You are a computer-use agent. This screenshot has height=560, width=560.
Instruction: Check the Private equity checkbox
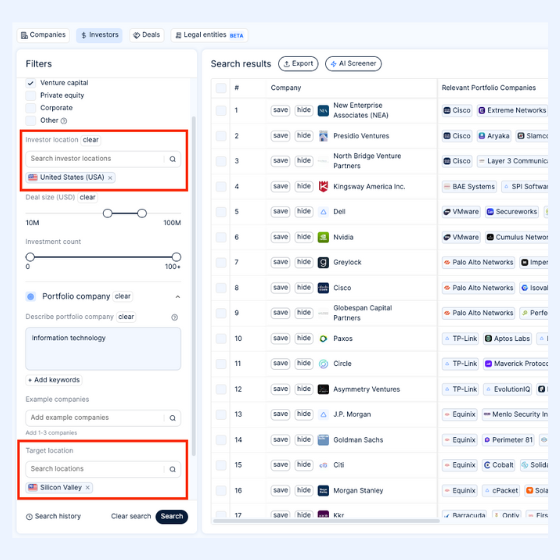click(x=31, y=95)
